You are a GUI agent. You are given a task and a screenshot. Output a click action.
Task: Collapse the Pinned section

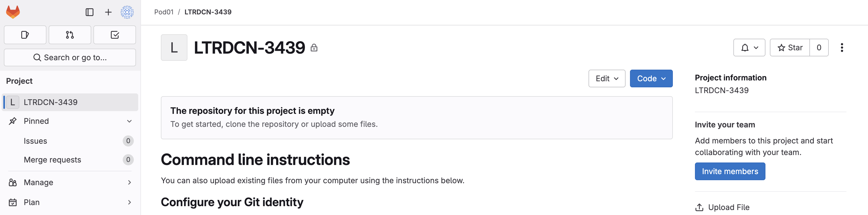pos(70,121)
